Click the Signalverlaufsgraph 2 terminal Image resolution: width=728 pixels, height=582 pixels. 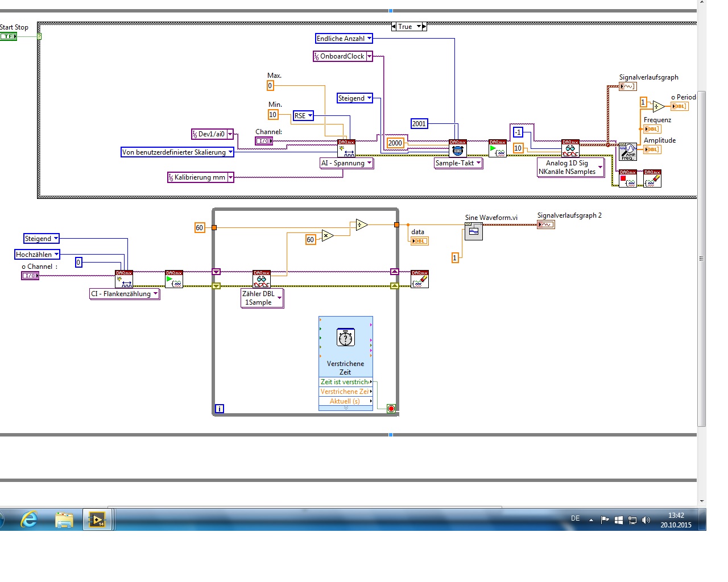click(546, 225)
